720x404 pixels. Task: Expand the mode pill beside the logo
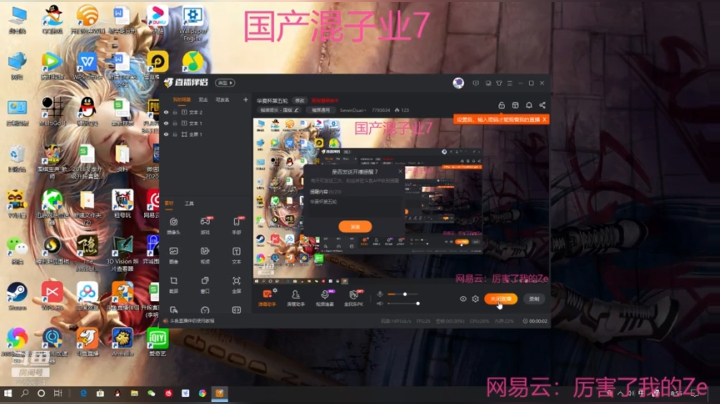[x=225, y=83]
